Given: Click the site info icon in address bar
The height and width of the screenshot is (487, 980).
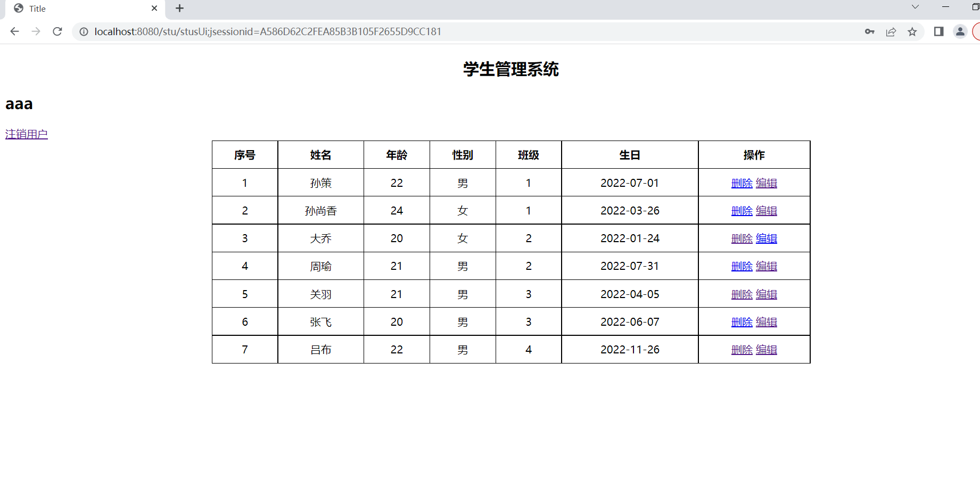Looking at the screenshot, I should click(x=84, y=31).
